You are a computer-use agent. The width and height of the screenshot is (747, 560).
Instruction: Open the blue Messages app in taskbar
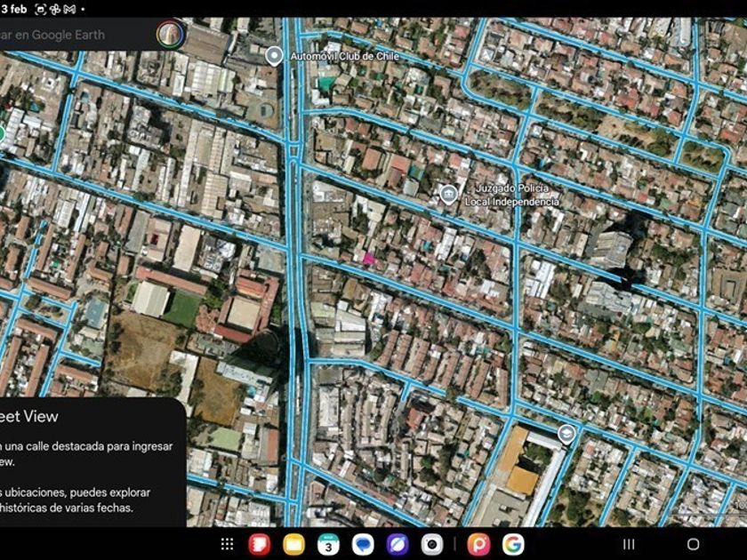363,544
